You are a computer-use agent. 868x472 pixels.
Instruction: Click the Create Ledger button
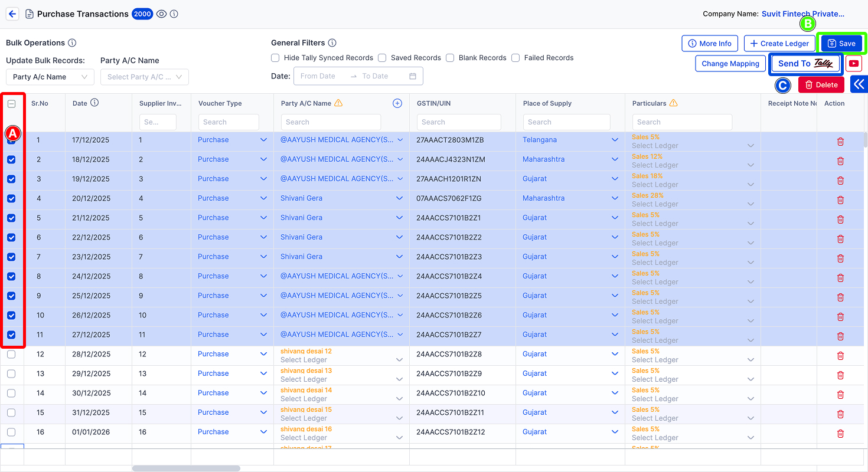point(779,44)
